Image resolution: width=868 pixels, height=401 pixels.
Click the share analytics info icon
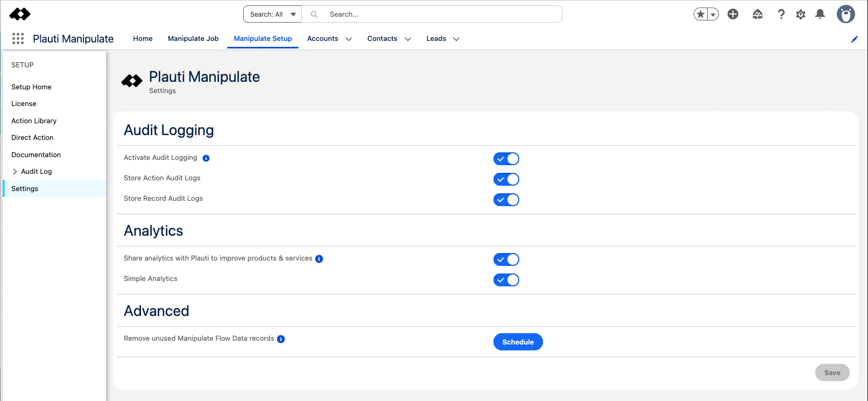pyautogui.click(x=319, y=259)
